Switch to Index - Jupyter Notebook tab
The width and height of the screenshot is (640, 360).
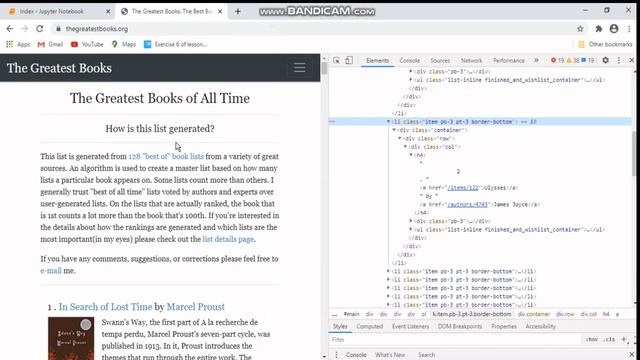click(51, 11)
